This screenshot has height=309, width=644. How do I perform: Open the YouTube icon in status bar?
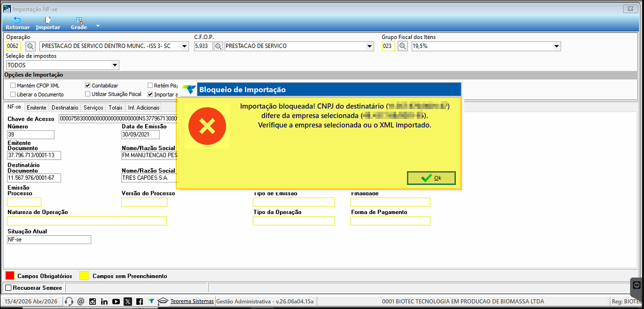click(116, 301)
